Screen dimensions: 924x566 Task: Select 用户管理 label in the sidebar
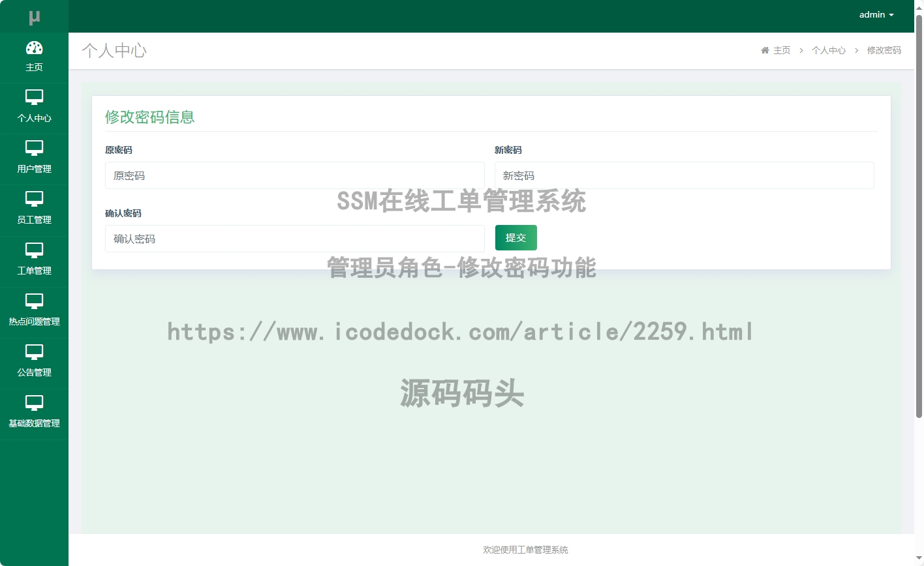tap(34, 169)
